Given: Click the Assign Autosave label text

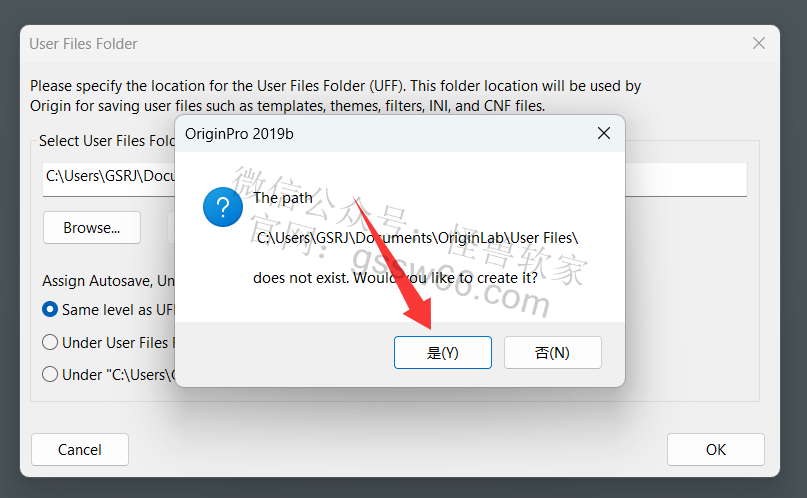Looking at the screenshot, I should pyautogui.click(x=109, y=281).
